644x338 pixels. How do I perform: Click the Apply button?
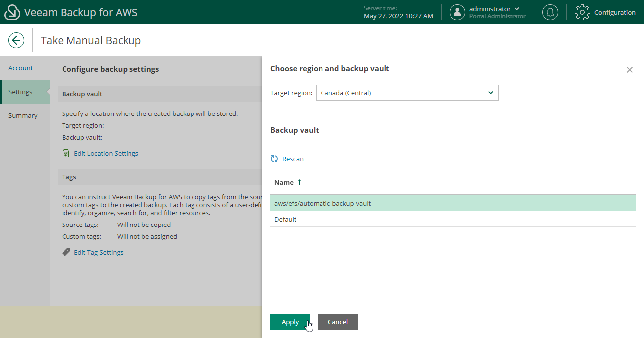(x=290, y=322)
